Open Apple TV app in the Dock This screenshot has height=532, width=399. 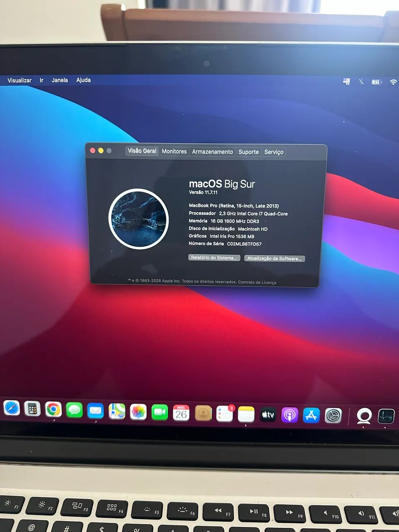268,414
